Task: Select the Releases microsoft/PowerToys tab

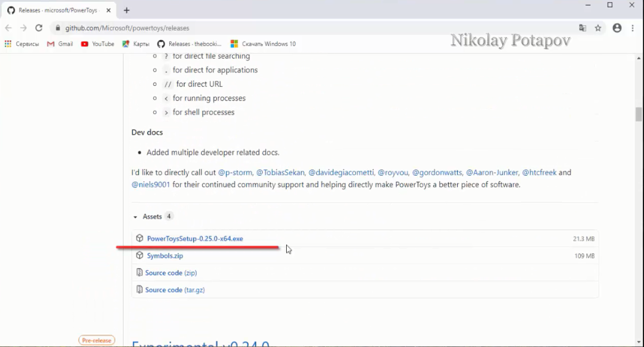Action: click(58, 10)
